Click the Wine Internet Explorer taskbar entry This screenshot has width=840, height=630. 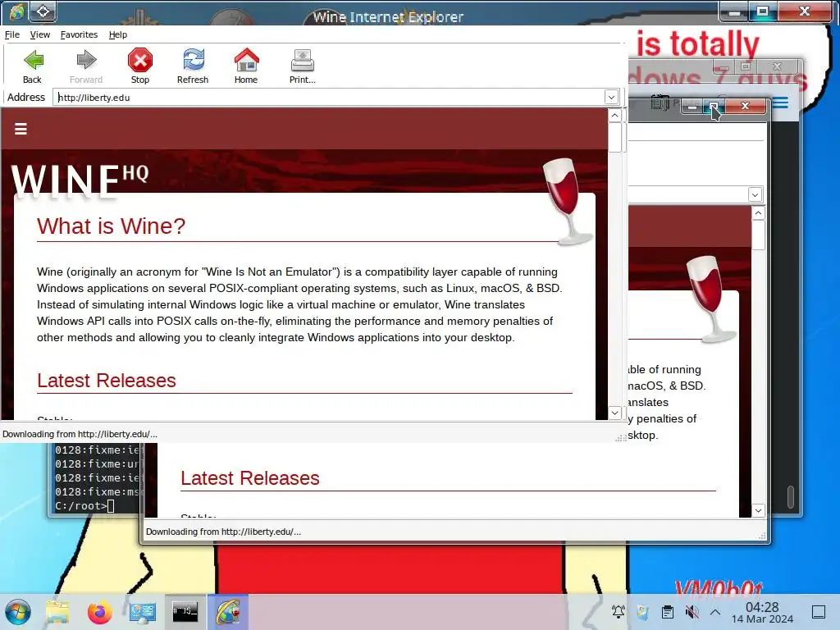coord(228,611)
